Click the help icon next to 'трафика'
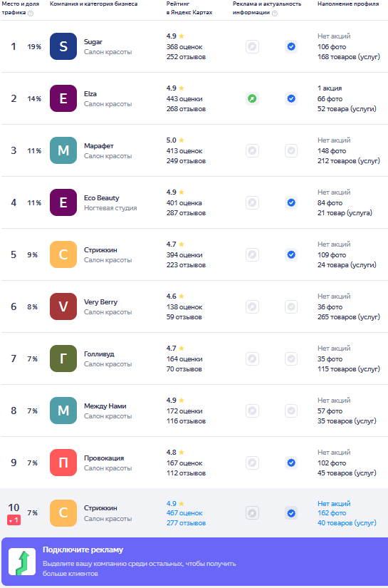The height and width of the screenshot is (588, 388). coord(31,14)
